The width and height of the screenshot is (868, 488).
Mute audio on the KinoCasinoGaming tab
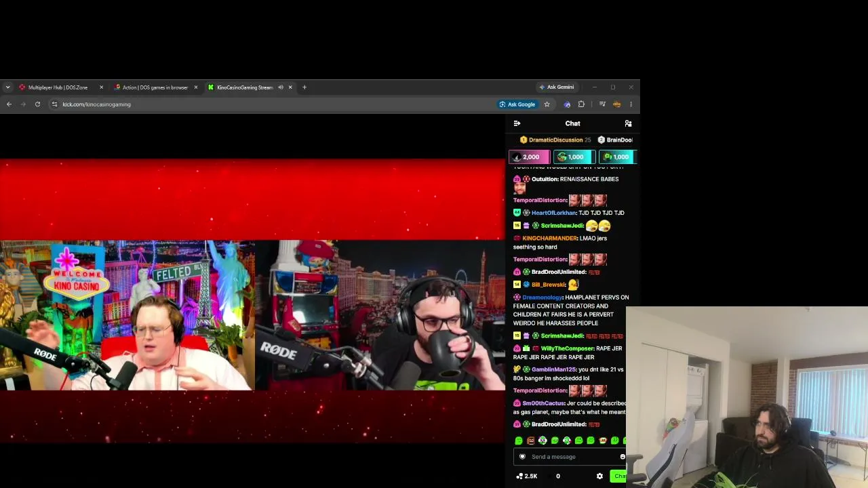281,87
